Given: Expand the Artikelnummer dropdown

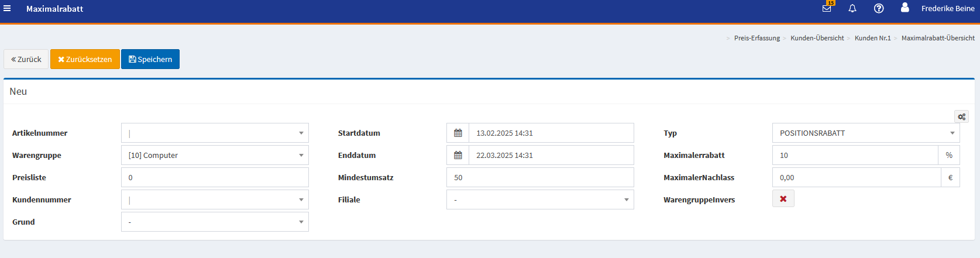Looking at the screenshot, I should [x=215, y=133].
